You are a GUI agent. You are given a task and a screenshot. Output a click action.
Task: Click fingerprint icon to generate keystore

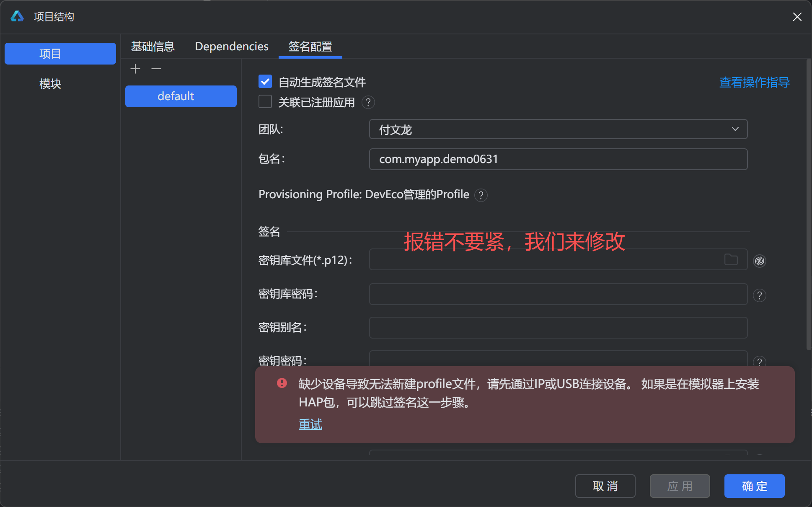(x=760, y=261)
